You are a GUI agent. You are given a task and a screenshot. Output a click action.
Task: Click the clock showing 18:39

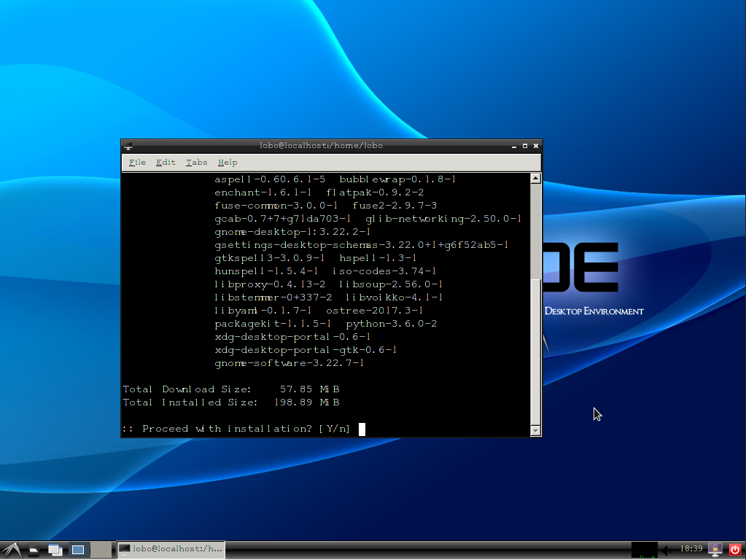pyautogui.click(x=690, y=549)
